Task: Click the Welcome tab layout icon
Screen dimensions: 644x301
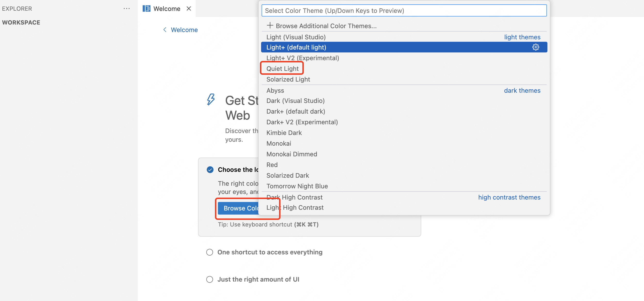Action: point(146,8)
